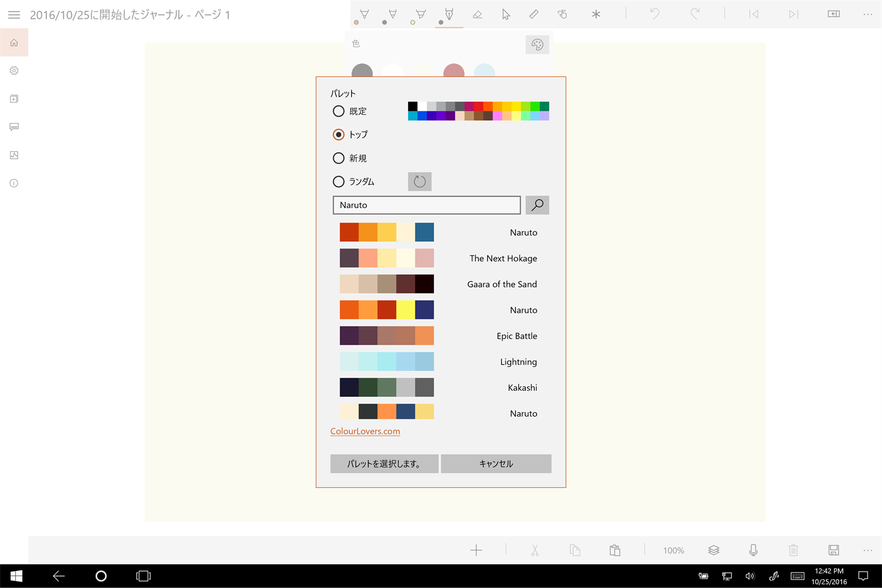Expand the bottom bar more options ellipsis
Viewport: 882px width, 588px height.
click(867, 550)
